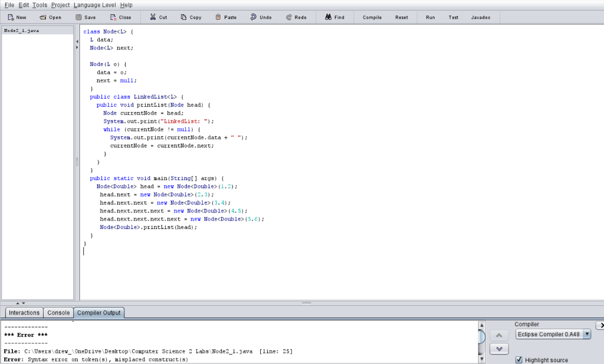The image size is (604, 364).
Task: Toggle Close on the current document
Action: (120, 17)
